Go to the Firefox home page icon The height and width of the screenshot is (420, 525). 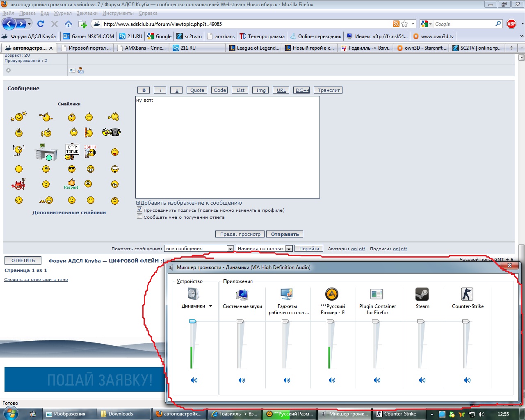(x=68, y=24)
